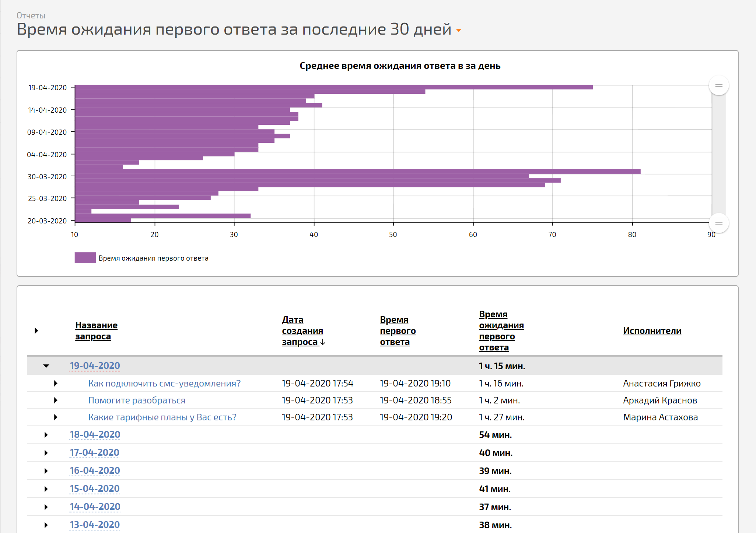Open the 19-04-2020 date link
The width and height of the screenshot is (756, 533).
pos(95,366)
